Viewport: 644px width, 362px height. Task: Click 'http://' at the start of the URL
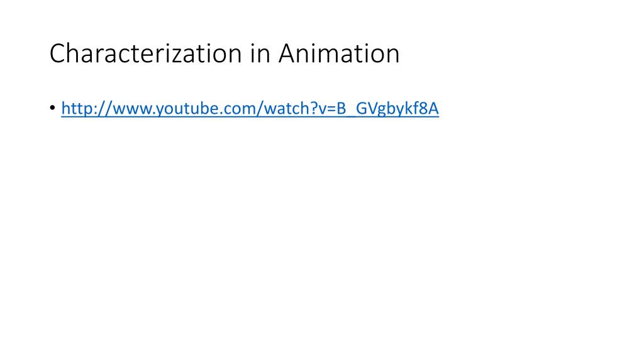86,108
